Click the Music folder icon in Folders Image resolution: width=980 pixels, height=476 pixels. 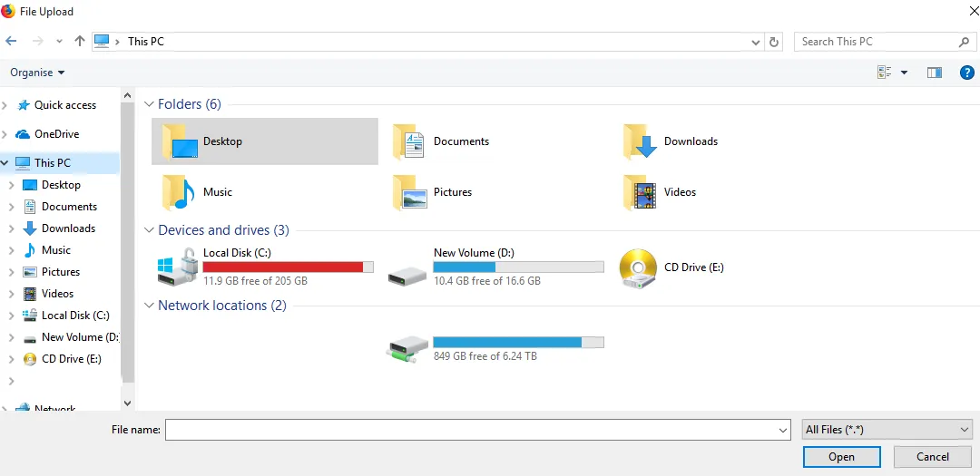pyautogui.click(x=179, y=192)
